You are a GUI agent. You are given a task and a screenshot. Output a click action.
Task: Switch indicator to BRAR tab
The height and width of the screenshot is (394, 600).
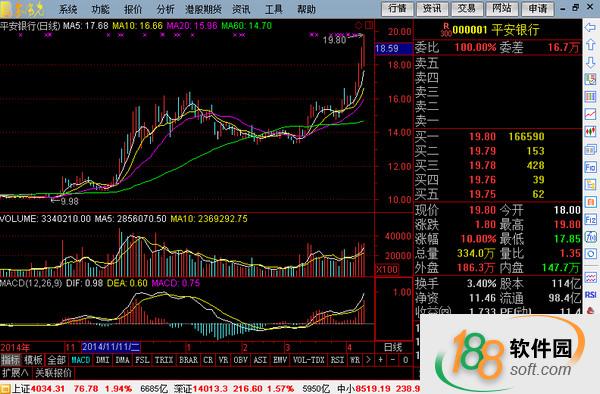pos(189,360)
